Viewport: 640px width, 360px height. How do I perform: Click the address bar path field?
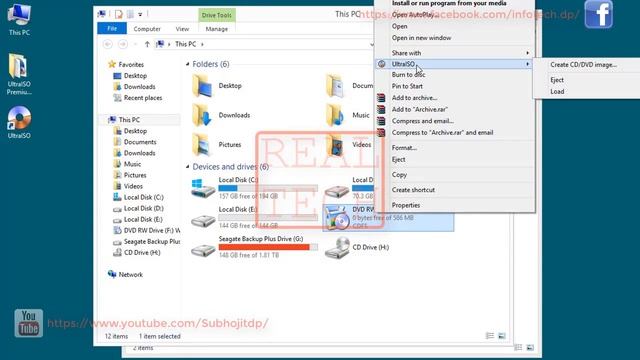coord(264,44)
